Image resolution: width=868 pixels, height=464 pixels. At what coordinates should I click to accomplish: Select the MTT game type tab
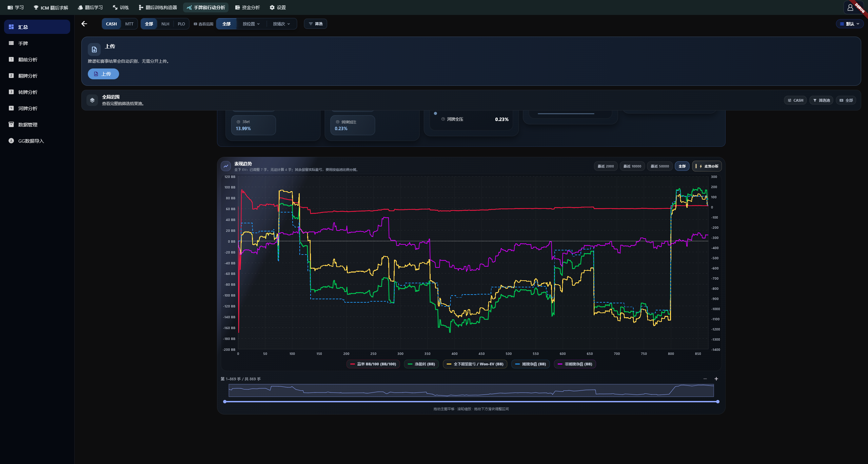coord(129,24)
